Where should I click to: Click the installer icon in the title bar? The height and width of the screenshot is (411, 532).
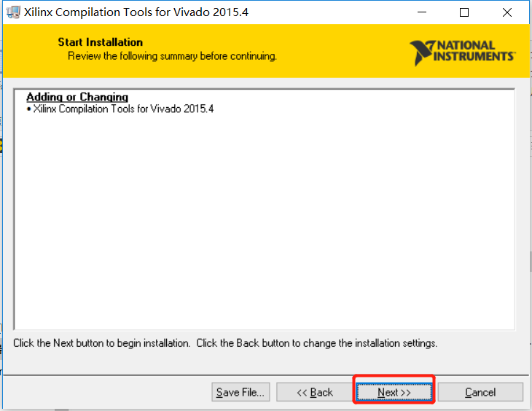[13, 12]
